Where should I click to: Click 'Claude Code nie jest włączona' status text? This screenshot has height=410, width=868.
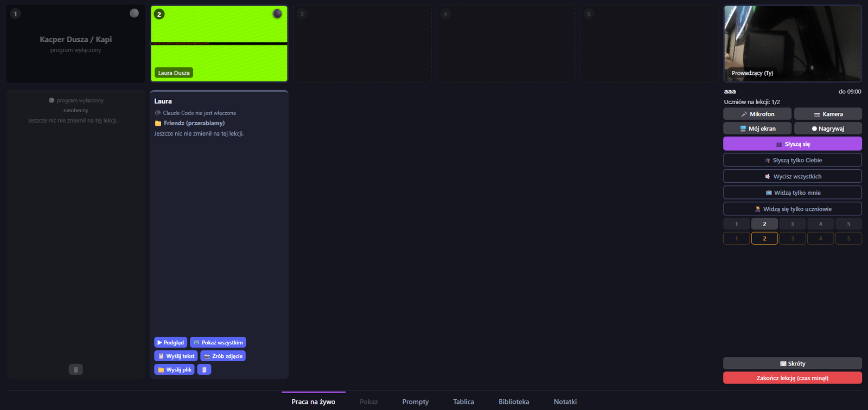click(199, 113)
